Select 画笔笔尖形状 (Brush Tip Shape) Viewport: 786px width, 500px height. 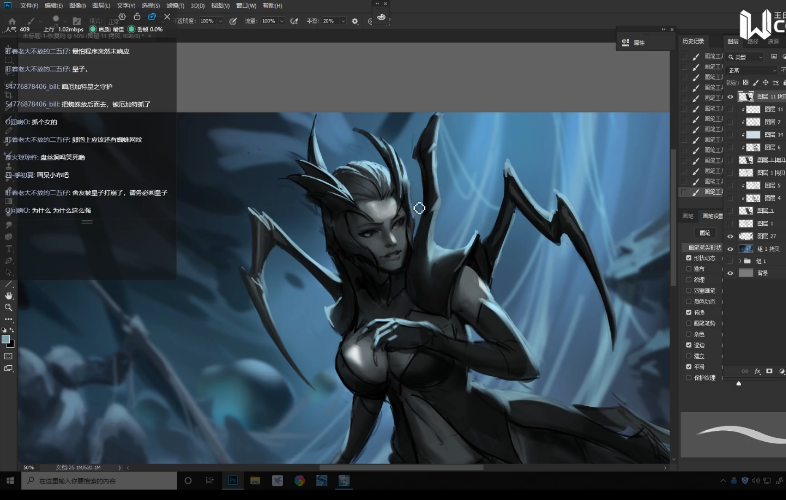click(x=703, y=247)
